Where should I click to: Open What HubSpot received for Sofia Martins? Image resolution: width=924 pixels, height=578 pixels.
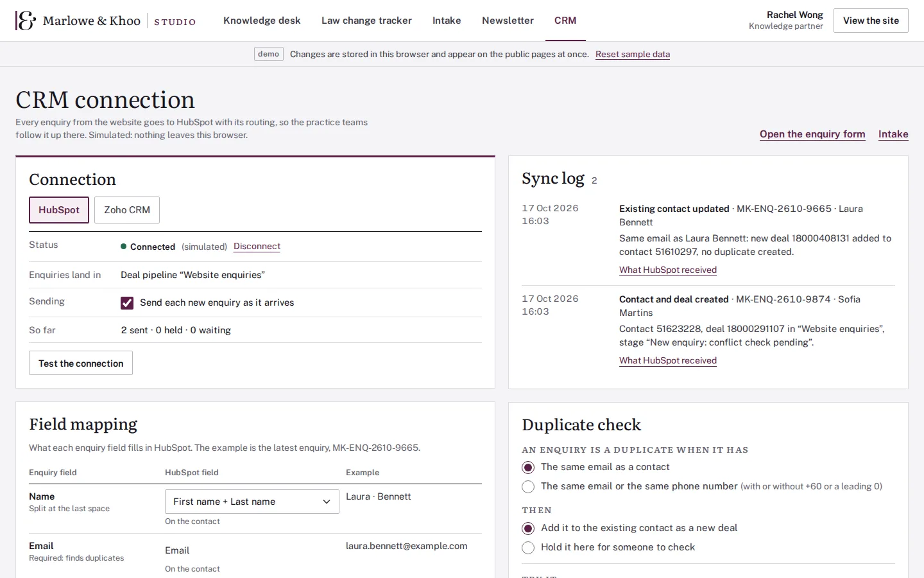coord(668,360)
